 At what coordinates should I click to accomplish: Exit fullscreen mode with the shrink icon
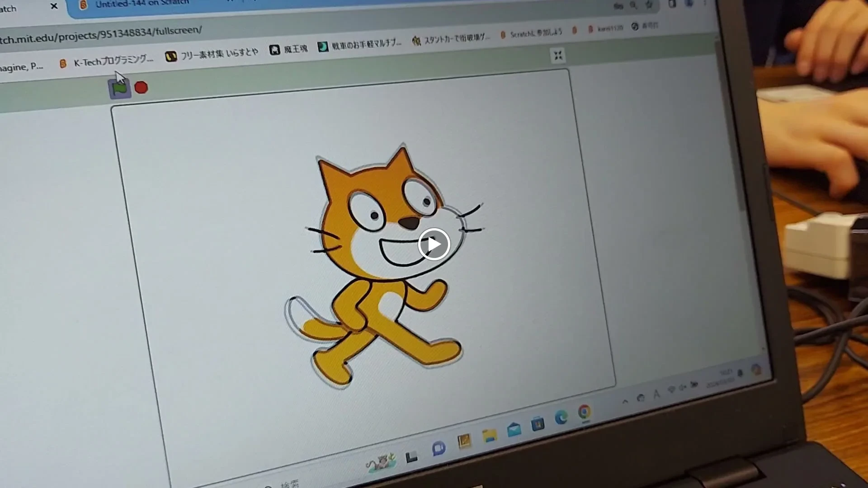tap(558, 56)
